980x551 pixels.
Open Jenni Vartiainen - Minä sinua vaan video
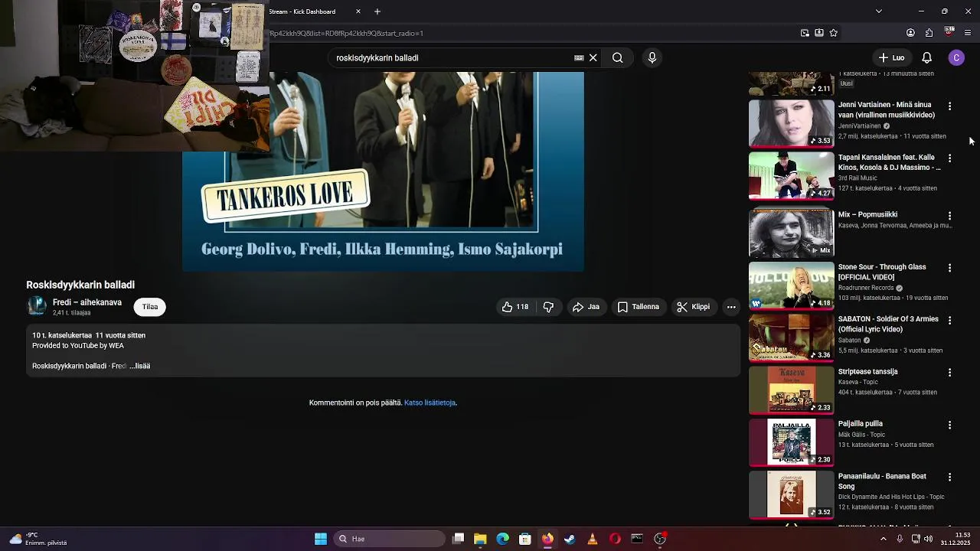(886, 109)
